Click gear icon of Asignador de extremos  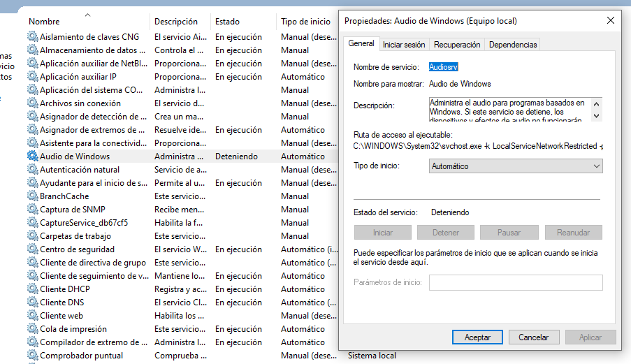click(x=33, y=129)
